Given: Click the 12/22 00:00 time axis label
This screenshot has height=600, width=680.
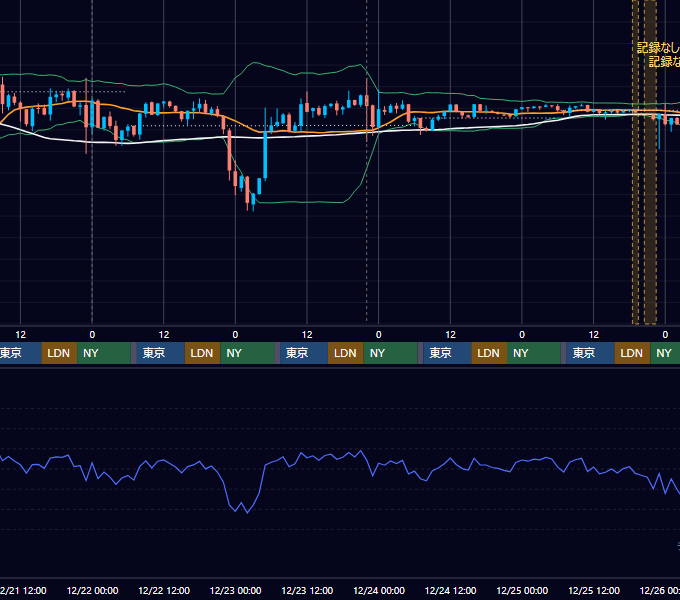Looking at the screenshot, I should pyautogui.click(x=92, y=590).
